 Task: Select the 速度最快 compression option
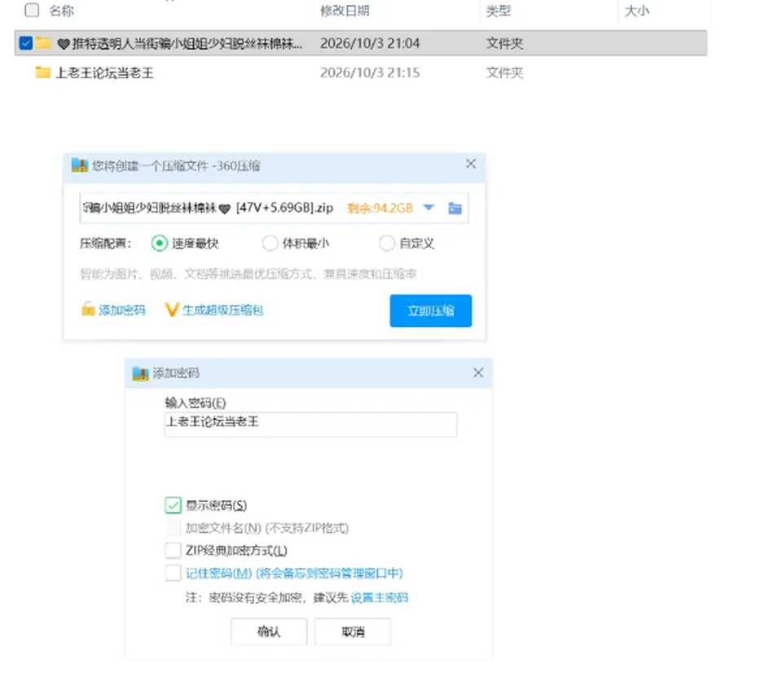tap(159, 244)
